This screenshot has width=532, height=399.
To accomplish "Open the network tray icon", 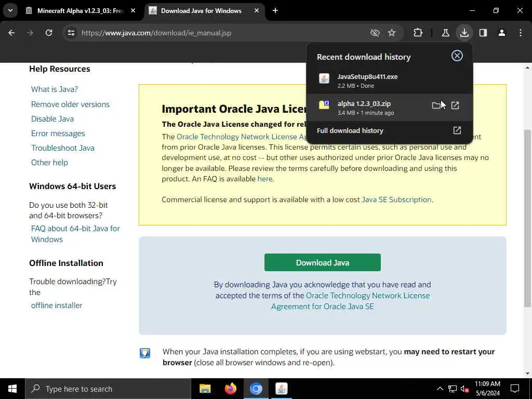I will point(453,389).
